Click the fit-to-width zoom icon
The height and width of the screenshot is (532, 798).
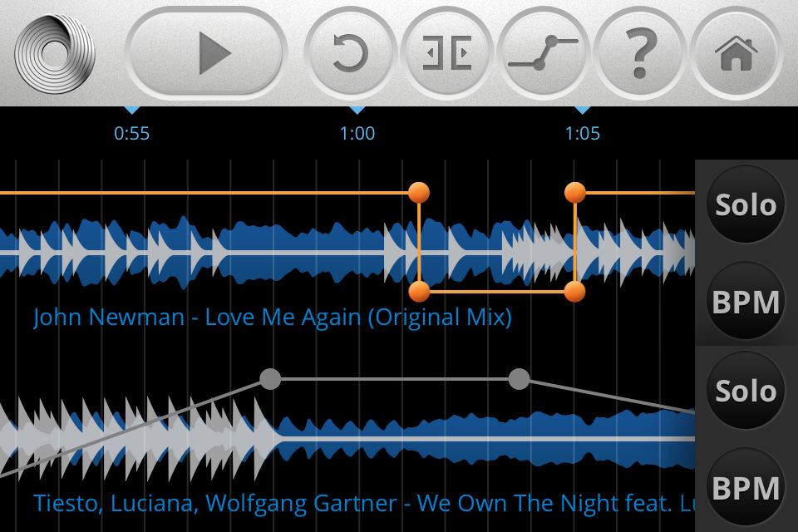click(x=447, y=52)
